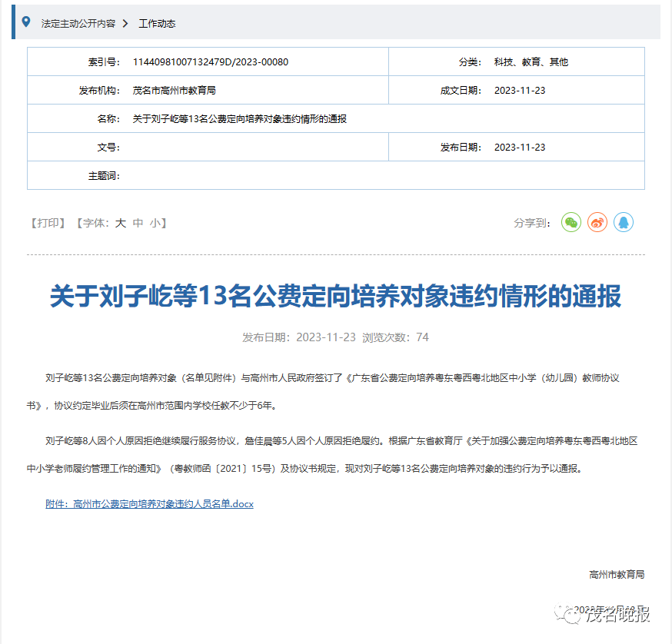Click the 分类 value 科技、教育、其他
This screenshot has width=672, height=644.
531,61
